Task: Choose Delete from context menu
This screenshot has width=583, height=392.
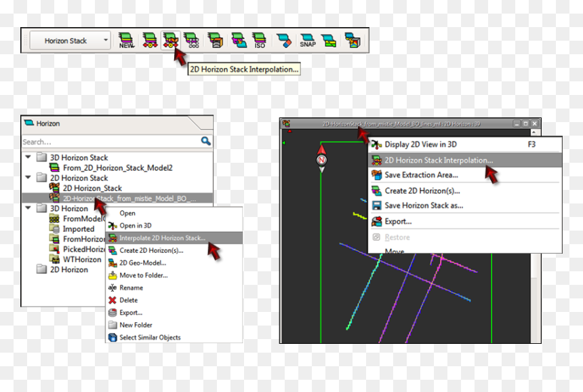Action: tap(174, 300)
